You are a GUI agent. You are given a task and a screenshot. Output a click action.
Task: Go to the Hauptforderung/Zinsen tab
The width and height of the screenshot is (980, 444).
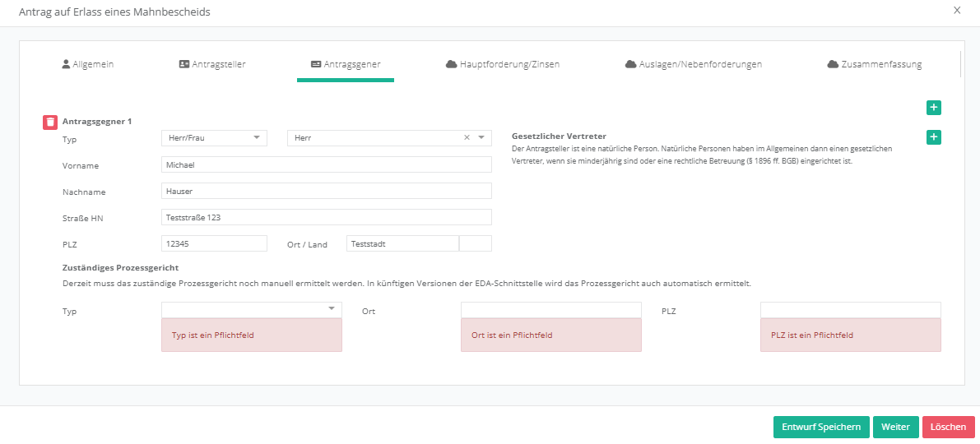click(502, 64)
